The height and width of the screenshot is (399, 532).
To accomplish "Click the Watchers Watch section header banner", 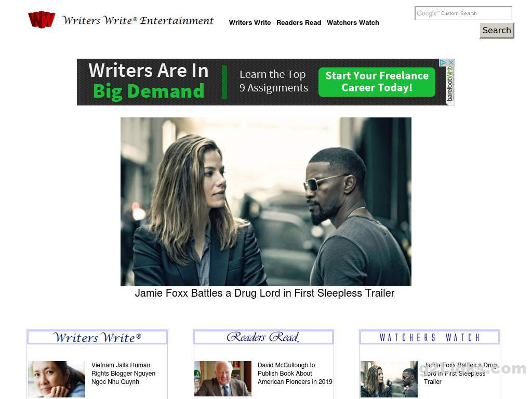I will pyautogui.click(x=430, y=337).
